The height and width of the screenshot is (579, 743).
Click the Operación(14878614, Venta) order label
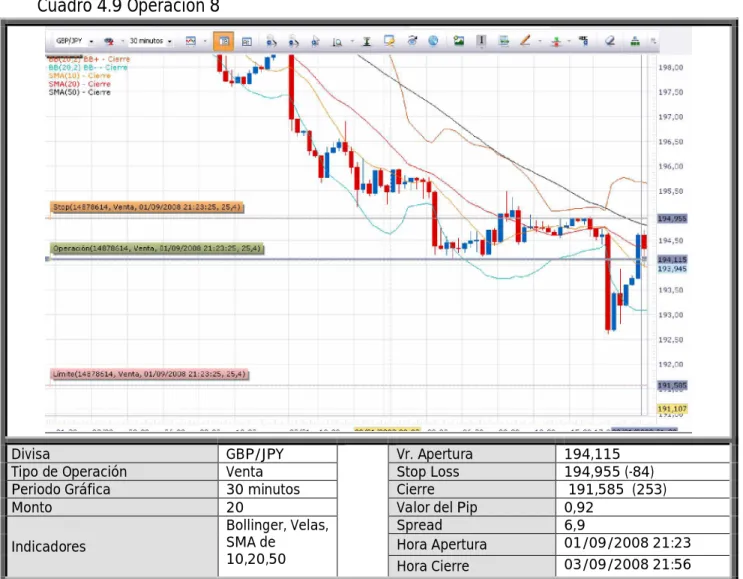point(157,248)
